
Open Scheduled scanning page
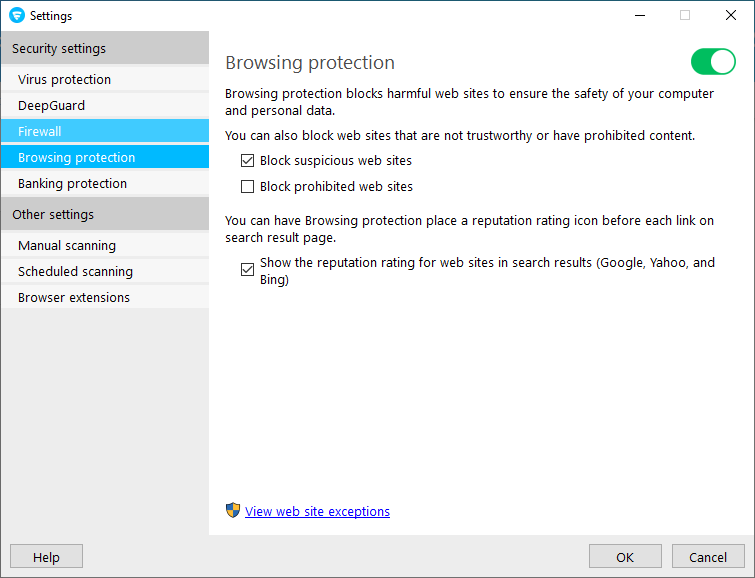tap(75, 272)
